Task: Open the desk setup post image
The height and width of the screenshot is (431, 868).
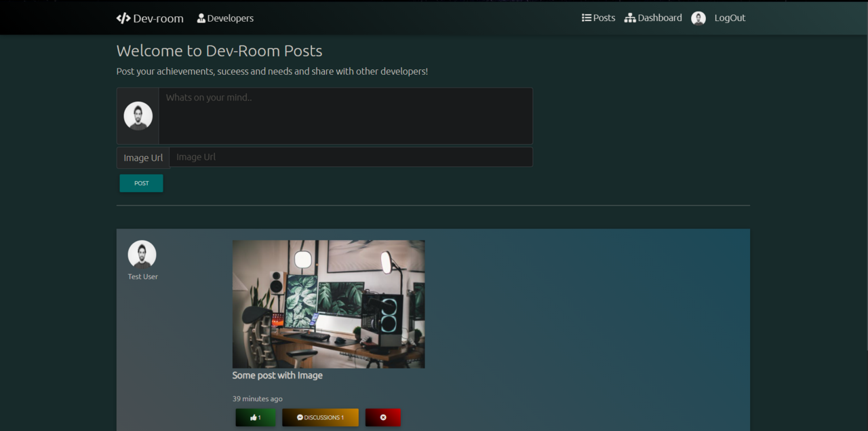Action: (x=328, y=304)
